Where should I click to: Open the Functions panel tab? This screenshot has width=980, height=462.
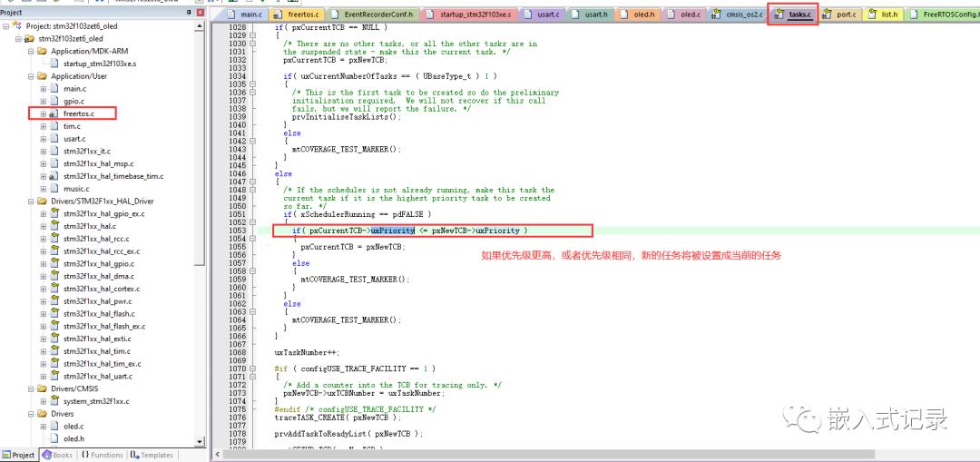[x=102, y=455]
